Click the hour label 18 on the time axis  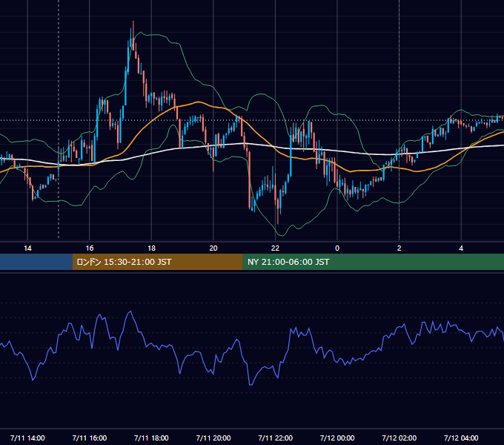click(x=151, y=248)
